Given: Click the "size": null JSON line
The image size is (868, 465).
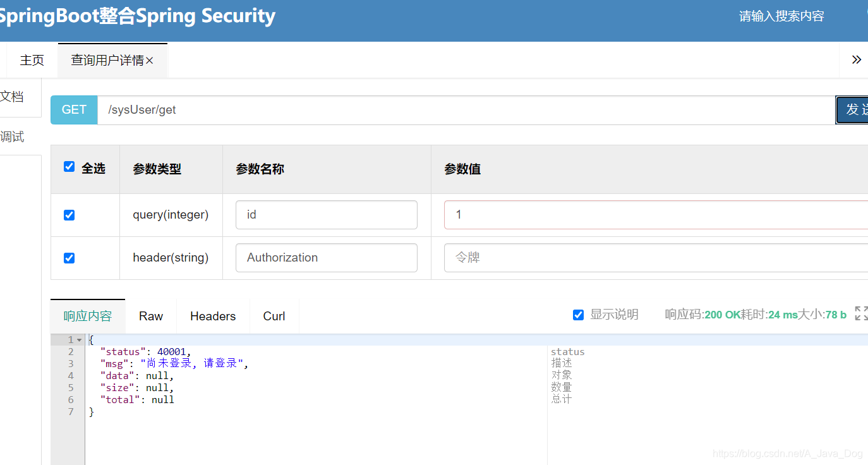Looking at the screenshot, I should [x=137, y=388].
